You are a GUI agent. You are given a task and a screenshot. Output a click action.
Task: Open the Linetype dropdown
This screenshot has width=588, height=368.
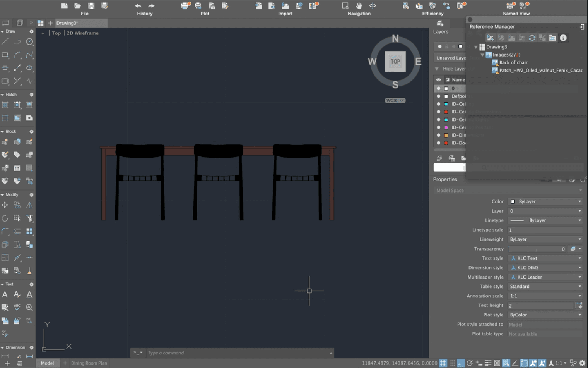[545, 220]
